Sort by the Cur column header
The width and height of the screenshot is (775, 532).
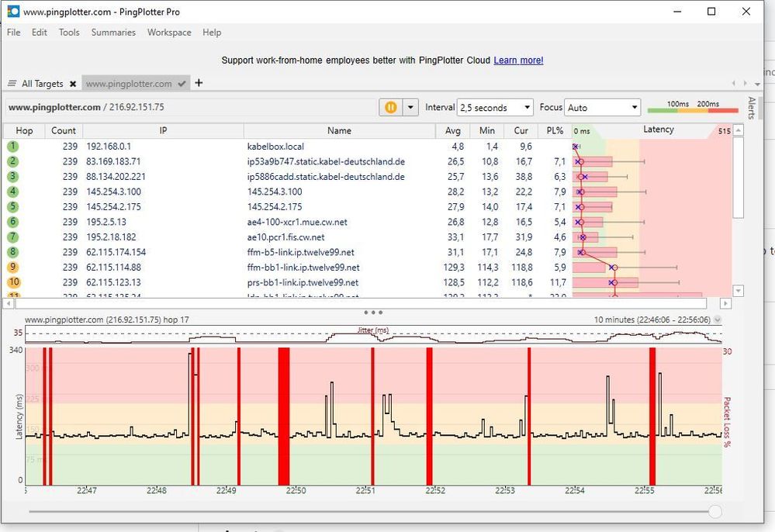521,131
